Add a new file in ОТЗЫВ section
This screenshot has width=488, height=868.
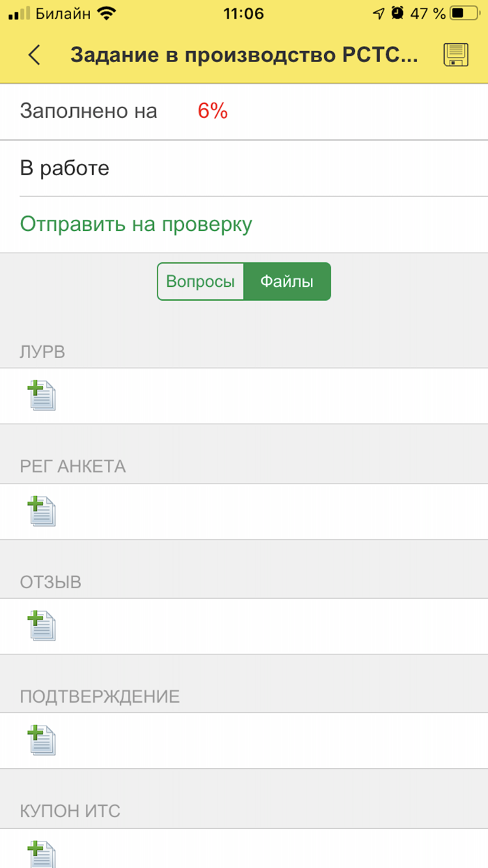pos(42,625)
